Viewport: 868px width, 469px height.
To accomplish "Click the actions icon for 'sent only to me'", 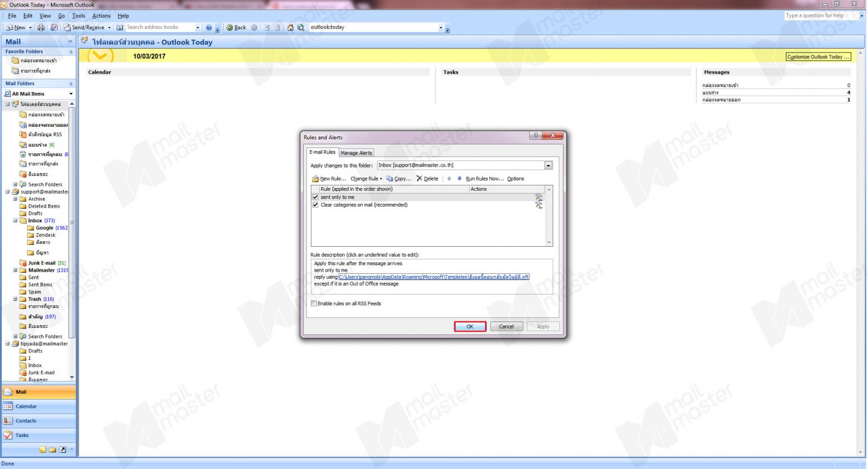I will (x=538, y=197).
